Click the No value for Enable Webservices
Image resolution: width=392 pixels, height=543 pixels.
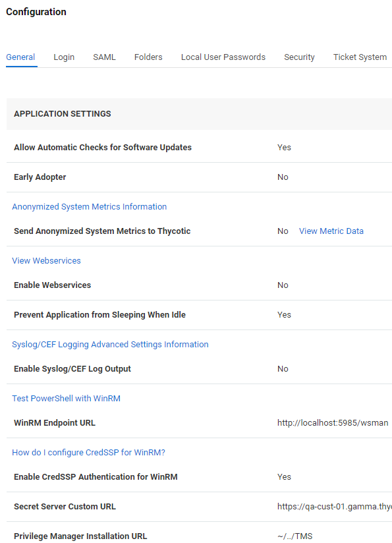click(x=283, y=285)
